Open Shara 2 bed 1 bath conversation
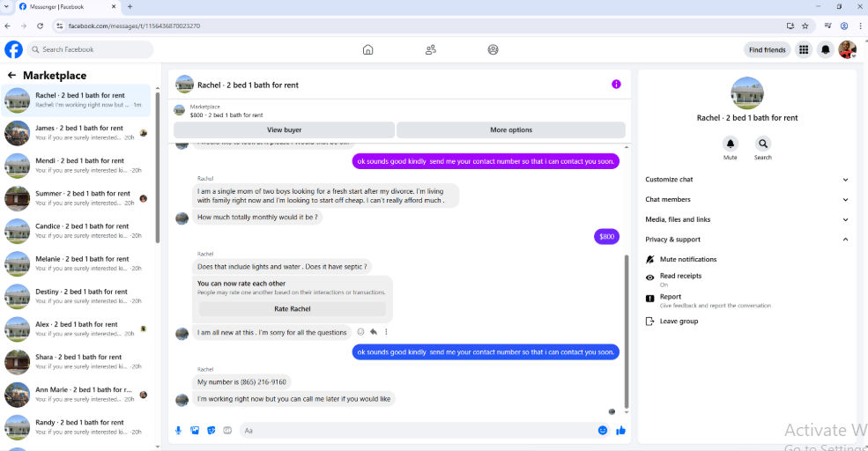868x451 pixels. coord(77,361)
